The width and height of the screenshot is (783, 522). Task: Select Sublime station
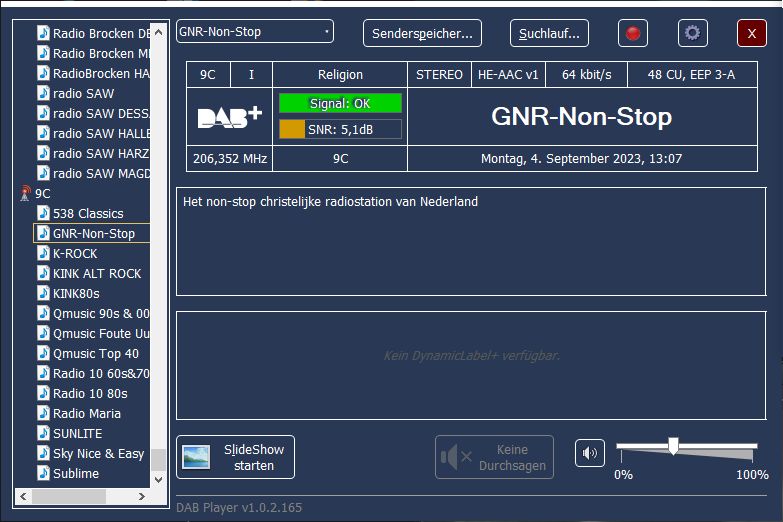click(76, 474)
